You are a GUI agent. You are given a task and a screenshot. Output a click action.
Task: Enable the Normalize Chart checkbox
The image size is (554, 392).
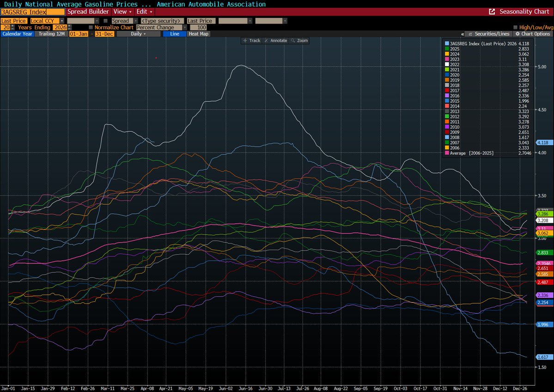click(x=91, y=27)
